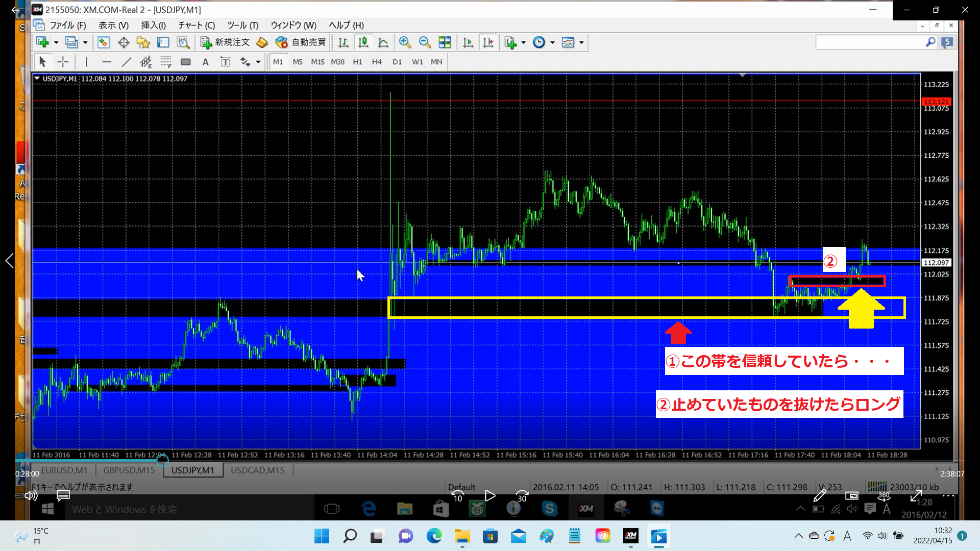The image size is (980, 551).
Task: Switch chart to candlestick mode
Action: coord(363,42)
